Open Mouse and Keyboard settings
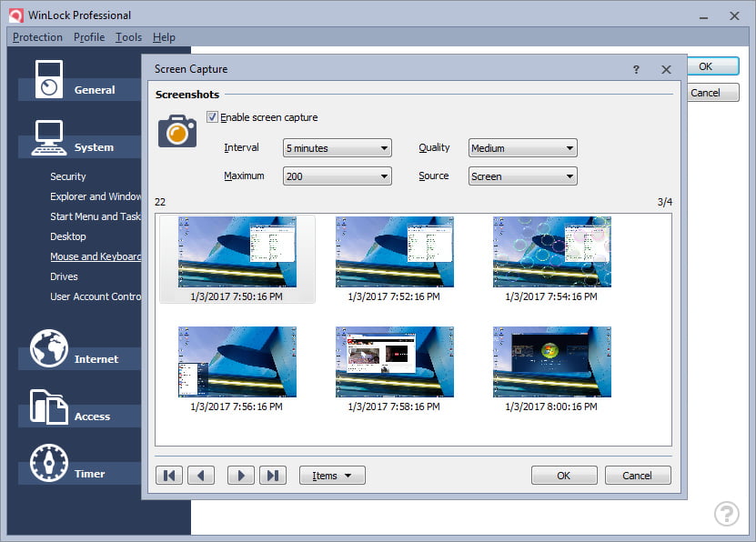Image resolution: width=756 pixels, height=542 pixels. point(96,256)
